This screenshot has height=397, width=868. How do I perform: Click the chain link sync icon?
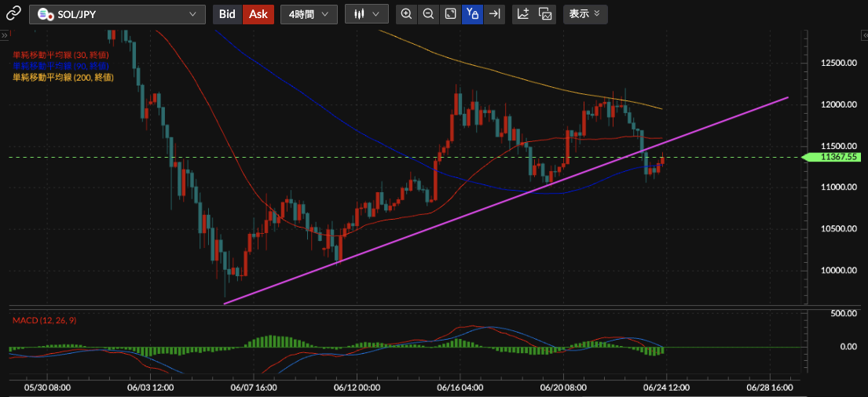tap(13, 14)
